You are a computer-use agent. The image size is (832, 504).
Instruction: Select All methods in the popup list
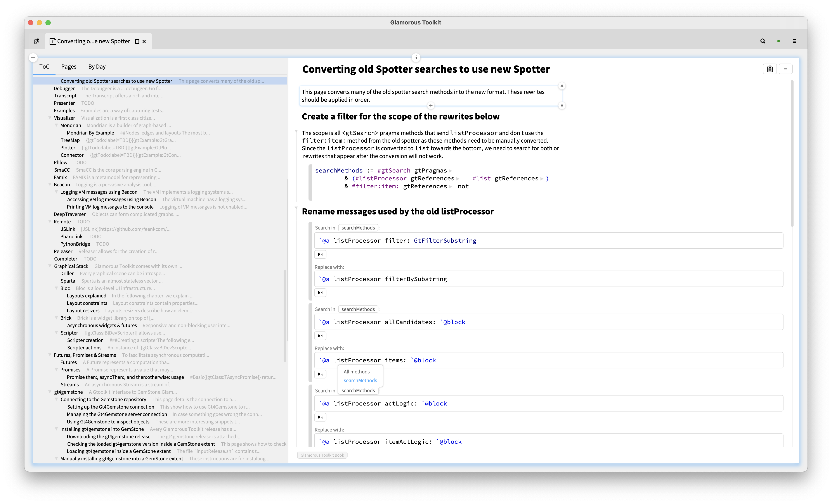(x=357, y=371)
